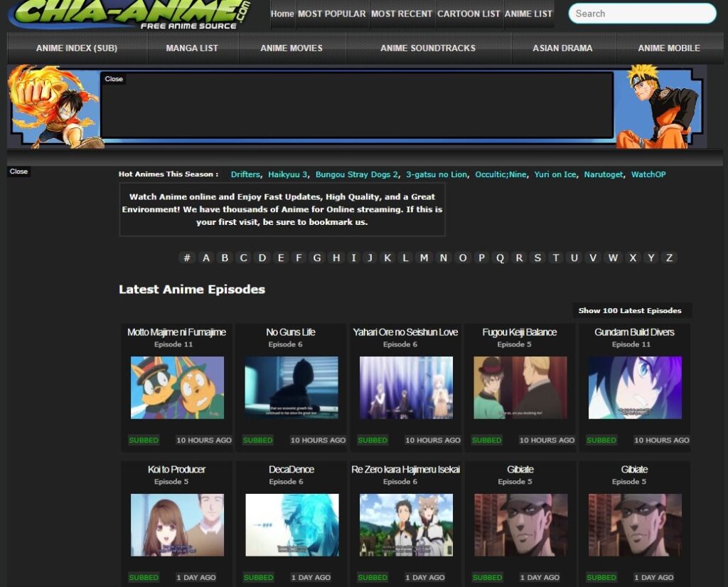Click the letter A index badge

click(x=206, y=258)
